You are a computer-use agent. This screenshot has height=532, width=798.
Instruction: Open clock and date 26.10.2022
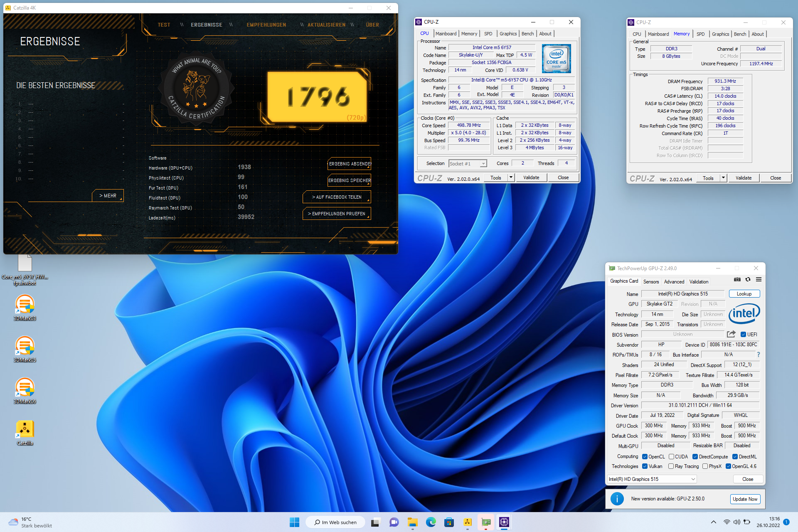768,522
